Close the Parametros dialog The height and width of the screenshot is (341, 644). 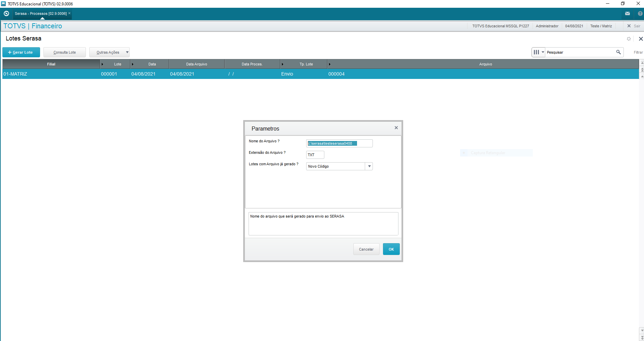396,128
